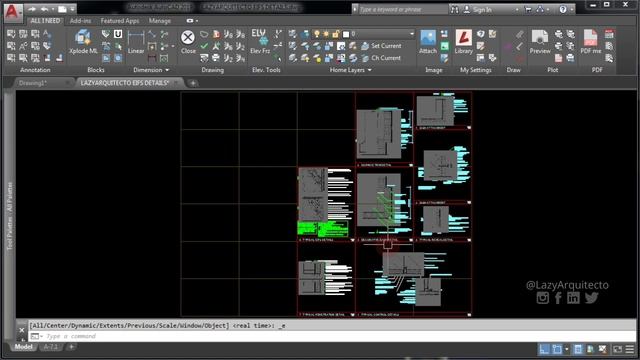640x360 pixels.
Task: Open the Library in My Settings
Action: click(464, 42)
